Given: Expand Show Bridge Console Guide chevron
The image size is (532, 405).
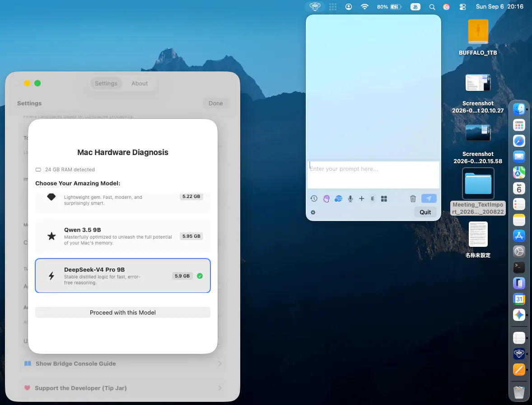Looking at the screenshot, I should point(220,363).
